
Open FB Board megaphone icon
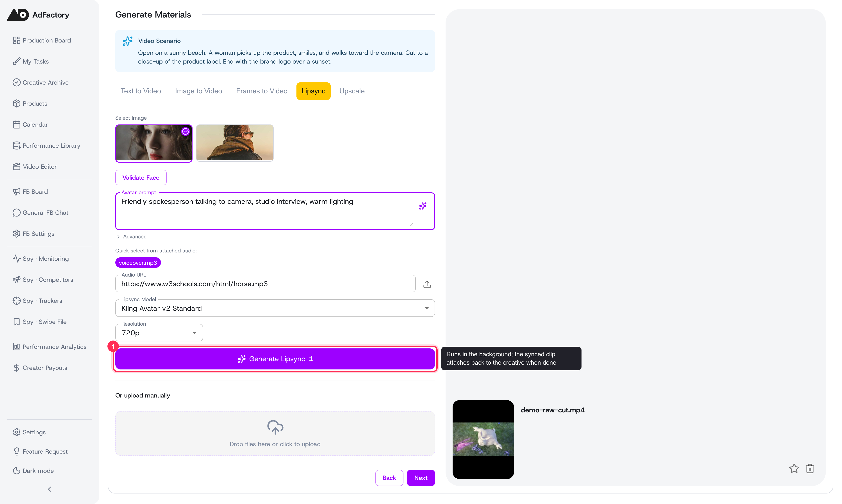[x=16, y=192]
